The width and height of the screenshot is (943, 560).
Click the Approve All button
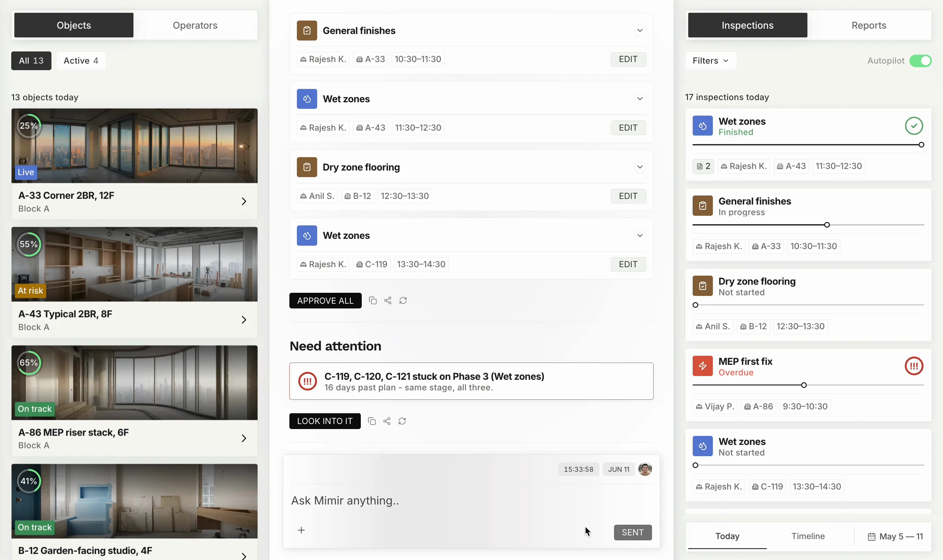325,301
